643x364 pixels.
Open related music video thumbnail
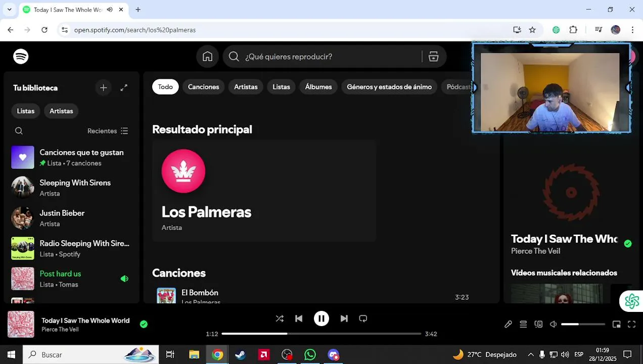click(x=557, y=294)
